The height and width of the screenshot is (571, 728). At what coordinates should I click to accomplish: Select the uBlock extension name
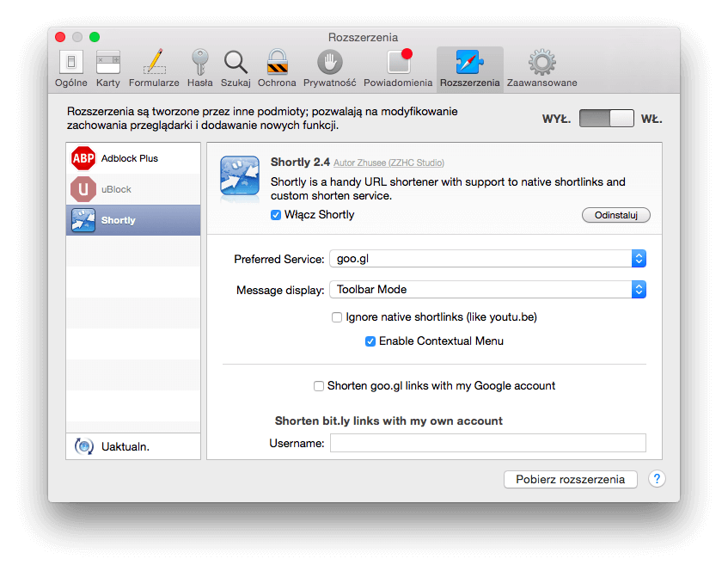(x=116, y=189)
